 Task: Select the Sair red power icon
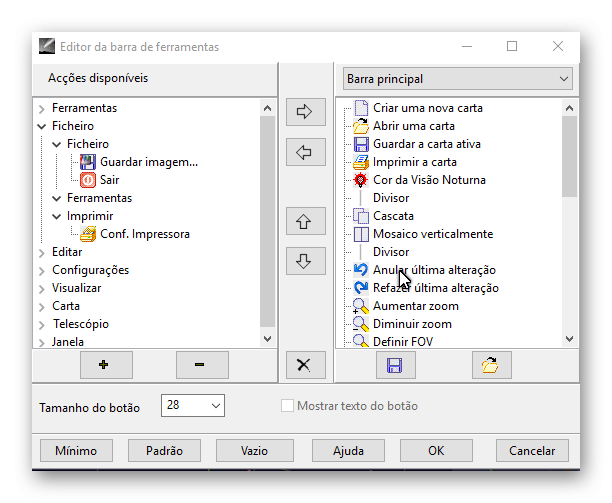(x=88, y=180)
